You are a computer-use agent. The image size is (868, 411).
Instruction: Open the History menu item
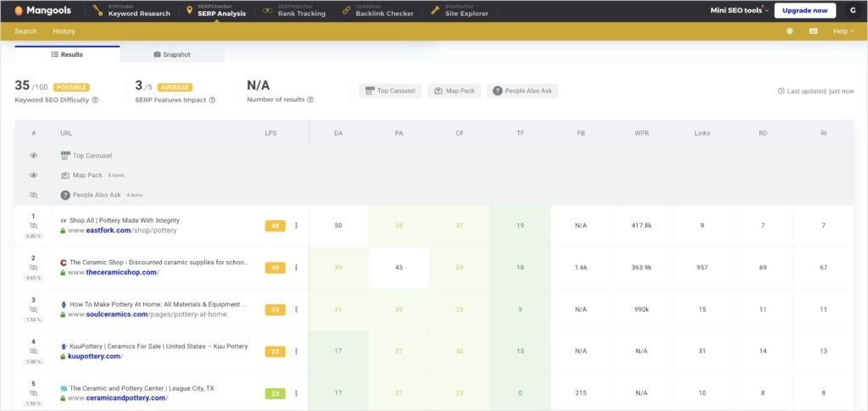(x=64, y=31)
